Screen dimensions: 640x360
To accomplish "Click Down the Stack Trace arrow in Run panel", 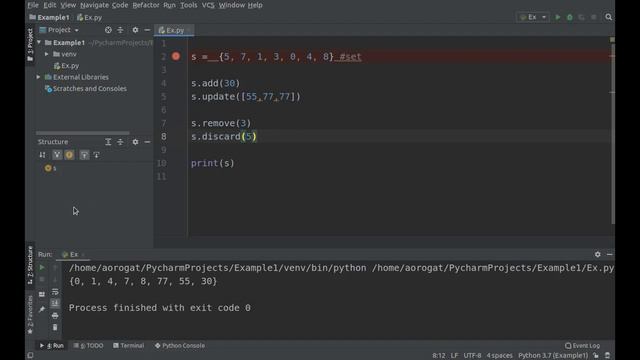I will click(55, 280).
